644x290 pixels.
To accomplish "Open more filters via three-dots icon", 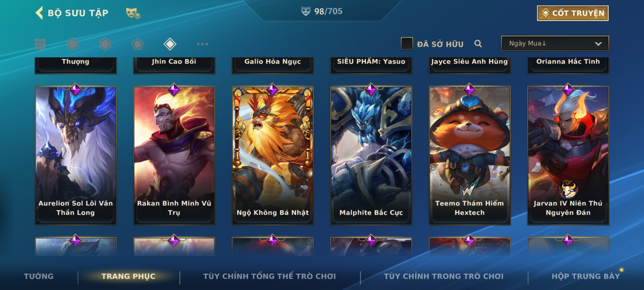I will pos(202,44).
